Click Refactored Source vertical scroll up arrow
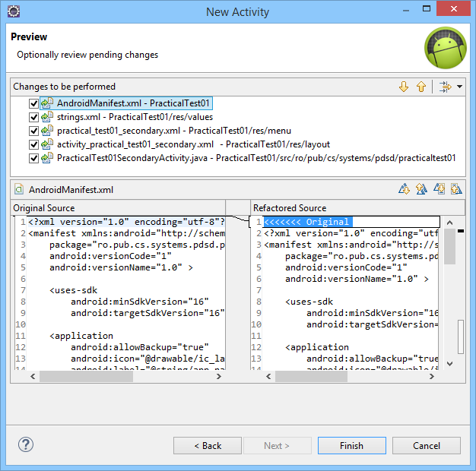 [x=450, y=223]
